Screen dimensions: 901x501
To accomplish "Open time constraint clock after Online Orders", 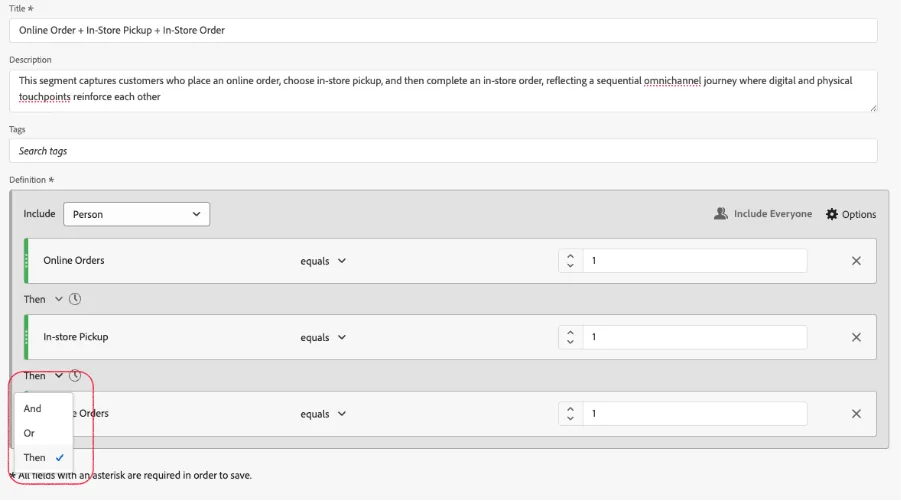I will [x=75, y=299].
